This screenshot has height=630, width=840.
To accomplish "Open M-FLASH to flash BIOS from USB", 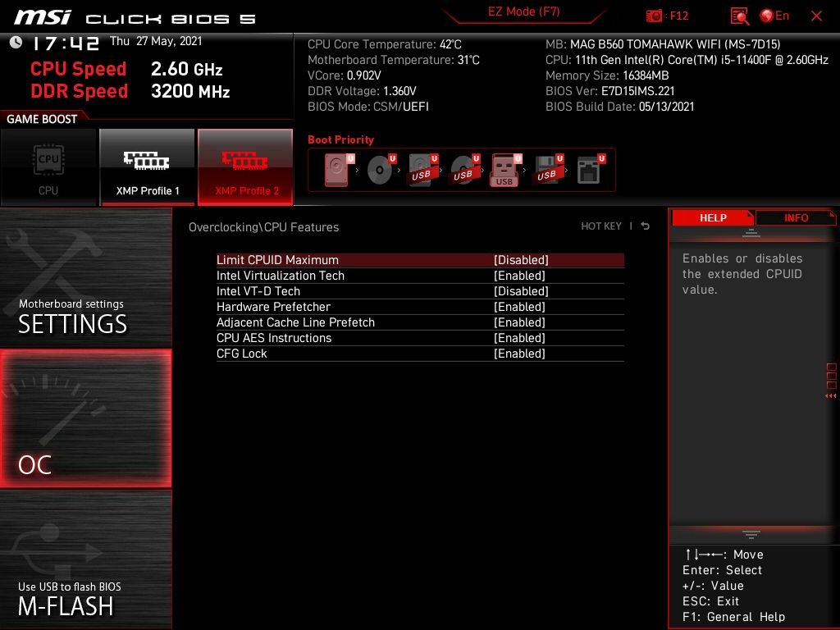I will coord(85,559).
